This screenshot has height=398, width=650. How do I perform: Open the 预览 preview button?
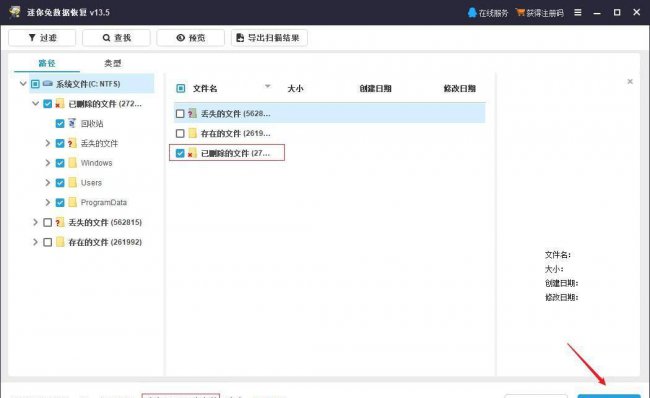pos(191,38)
